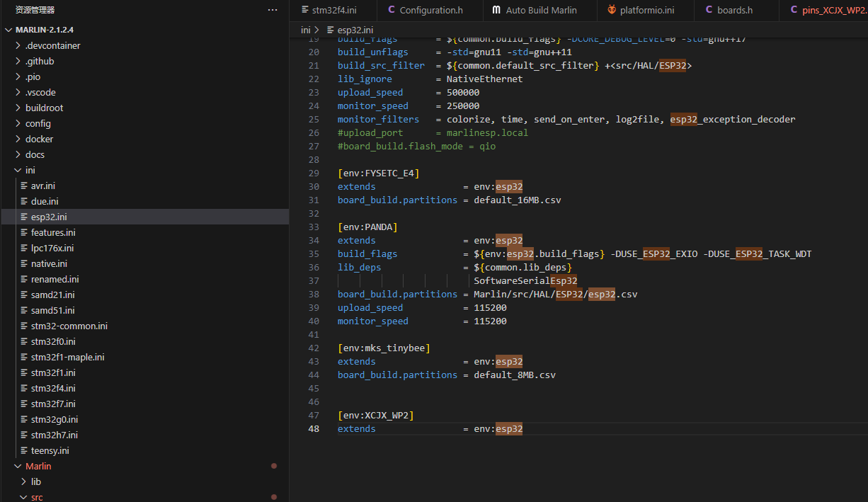The image size is (868, 502).
Task: Expand the .vscode folder
Action: [x=144, y=92]
